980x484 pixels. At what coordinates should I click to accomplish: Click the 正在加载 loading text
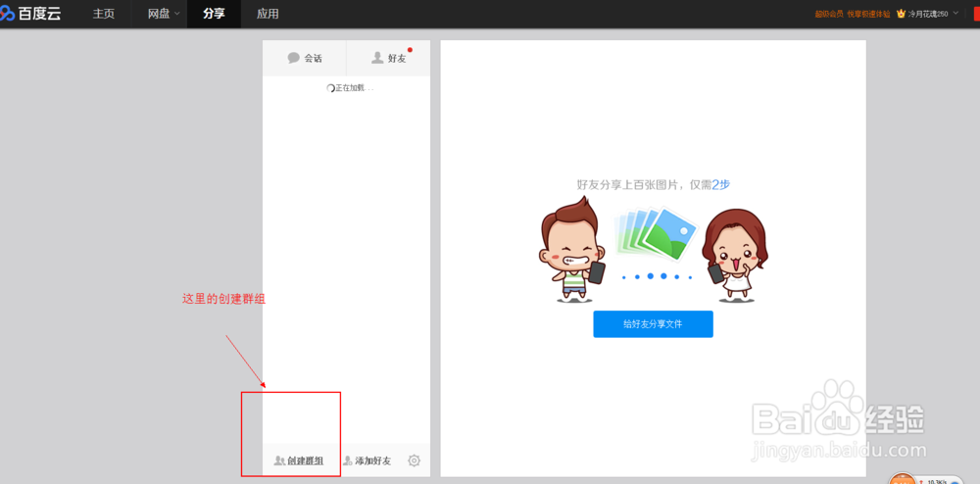click(x=354, y=88)
